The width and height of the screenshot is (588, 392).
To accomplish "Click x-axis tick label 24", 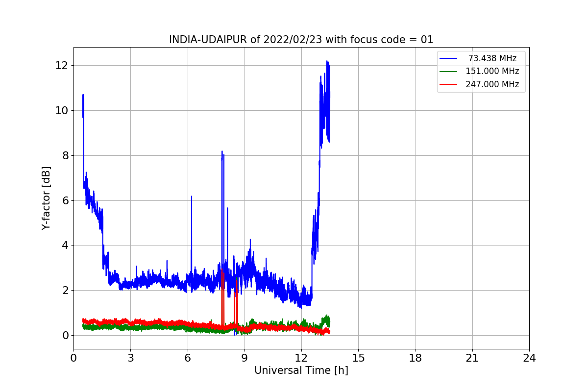I will [x=529, y=358].
